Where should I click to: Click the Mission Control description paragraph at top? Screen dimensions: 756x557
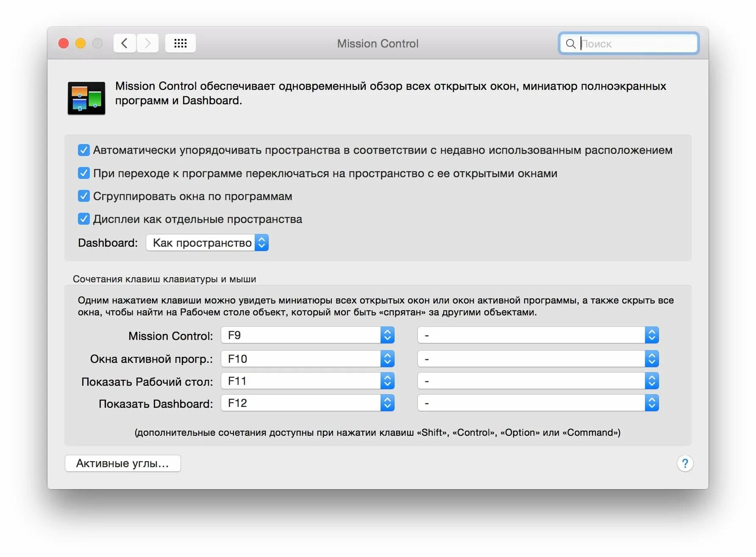coord(391,93)
